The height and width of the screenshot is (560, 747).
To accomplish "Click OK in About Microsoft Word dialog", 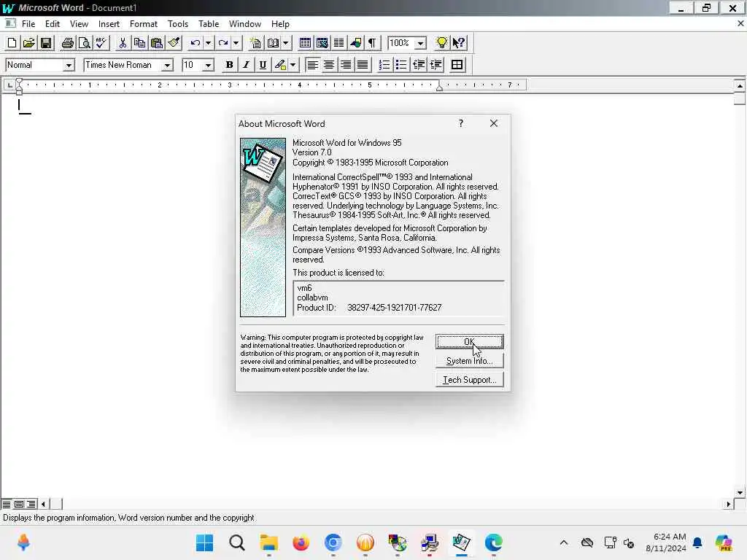I will (x=469, y=341).
